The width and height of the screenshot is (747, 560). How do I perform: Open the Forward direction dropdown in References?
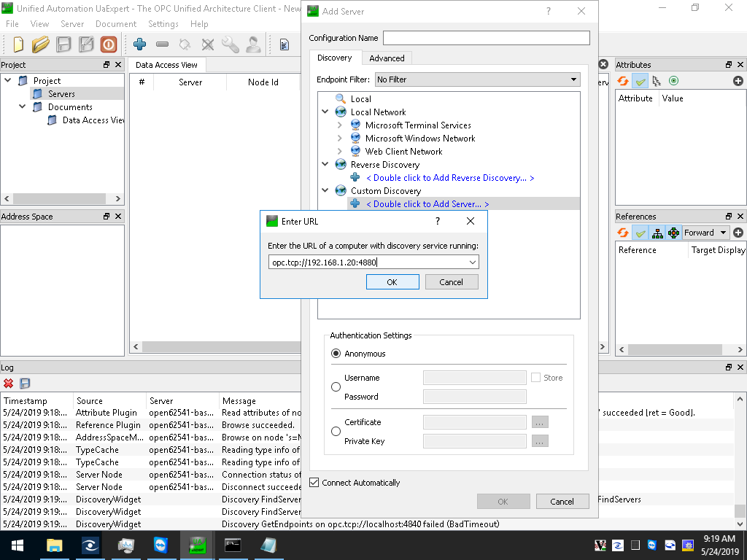coord(705,233)
